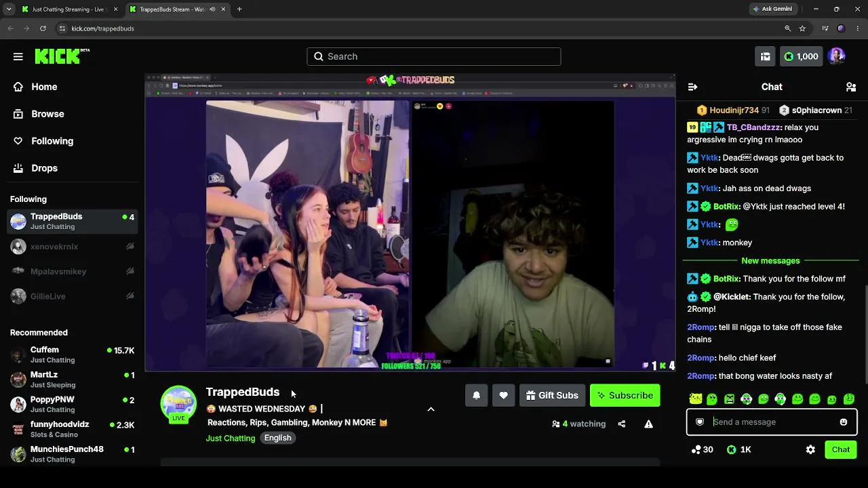Open a new browser tab

(239, 9)
